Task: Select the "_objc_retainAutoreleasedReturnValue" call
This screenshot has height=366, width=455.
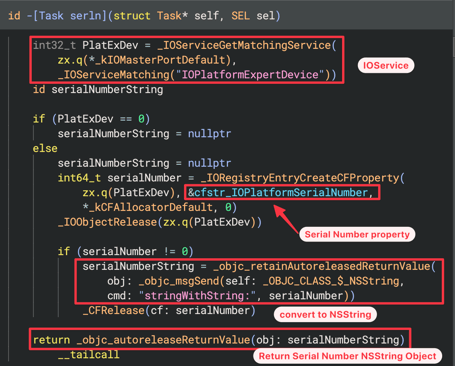Action: click(x=322, y=266)
